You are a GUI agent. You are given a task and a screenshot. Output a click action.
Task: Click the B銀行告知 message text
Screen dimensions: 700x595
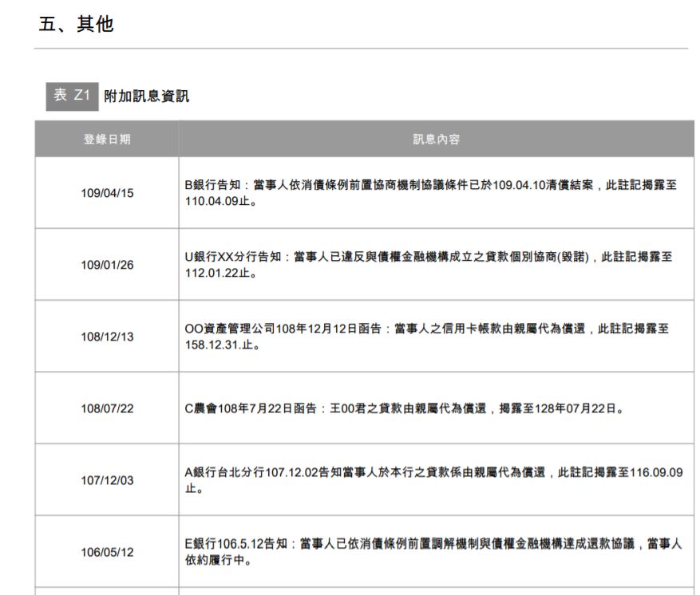pos(431,193)
